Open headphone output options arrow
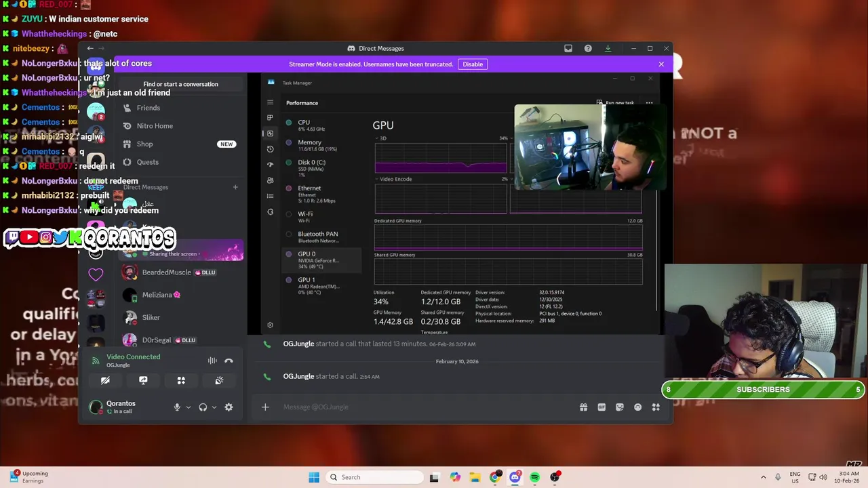 pyautogui.click(x=214, y=407)
